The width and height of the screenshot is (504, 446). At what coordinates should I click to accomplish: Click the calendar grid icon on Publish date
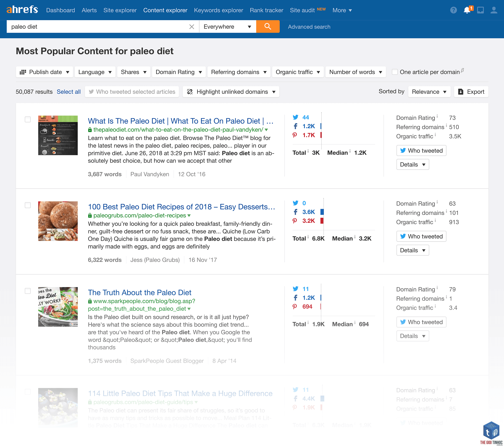(x=23, y=72)
